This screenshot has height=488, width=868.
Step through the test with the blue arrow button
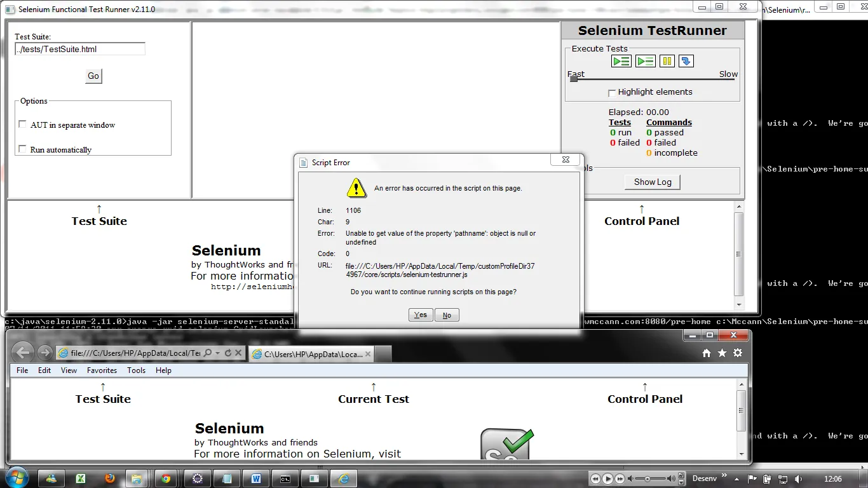coord(686,61)
